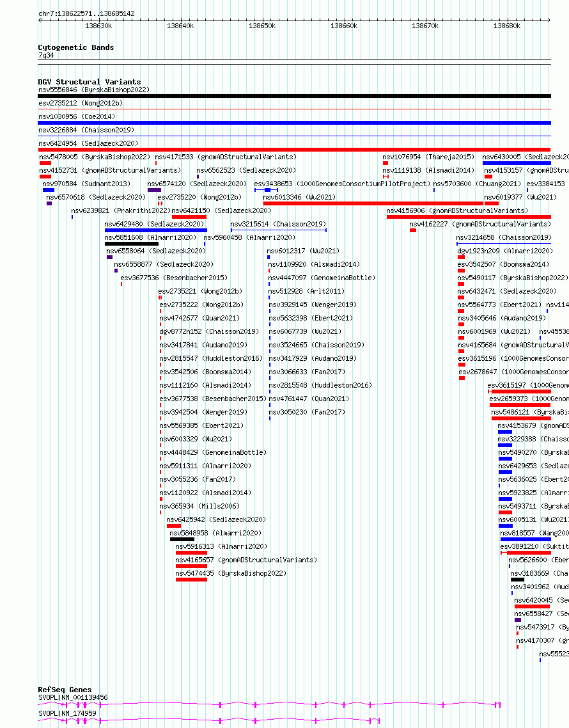Select nsv6019377 (Wu2021) label

pyautogui.click(x=520, y=197)
